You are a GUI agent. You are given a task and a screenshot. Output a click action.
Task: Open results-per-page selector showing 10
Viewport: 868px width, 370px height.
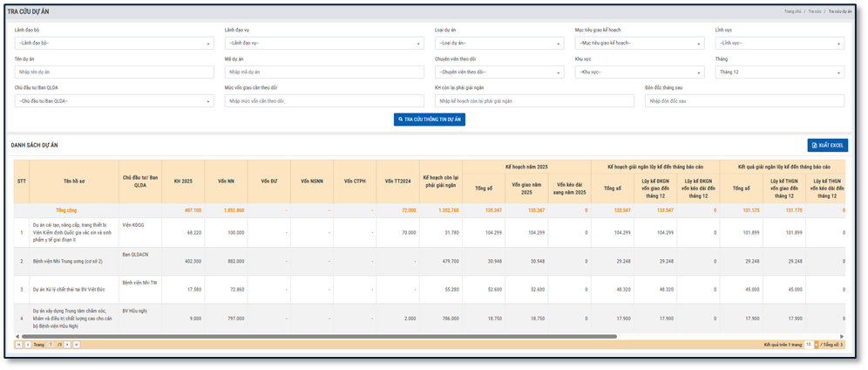(x=810, y=345)
